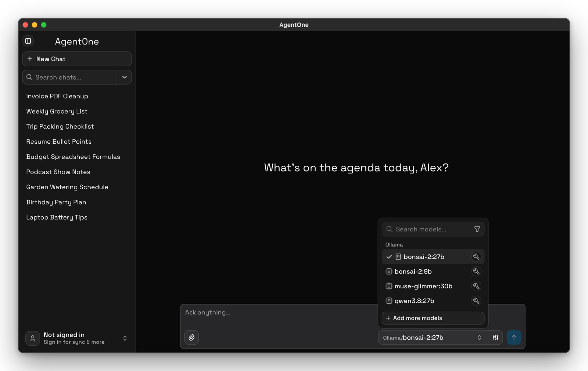Screen dimensions: 588x371
Task: Expand the account menu chevrons
Action: click(125, 338)
